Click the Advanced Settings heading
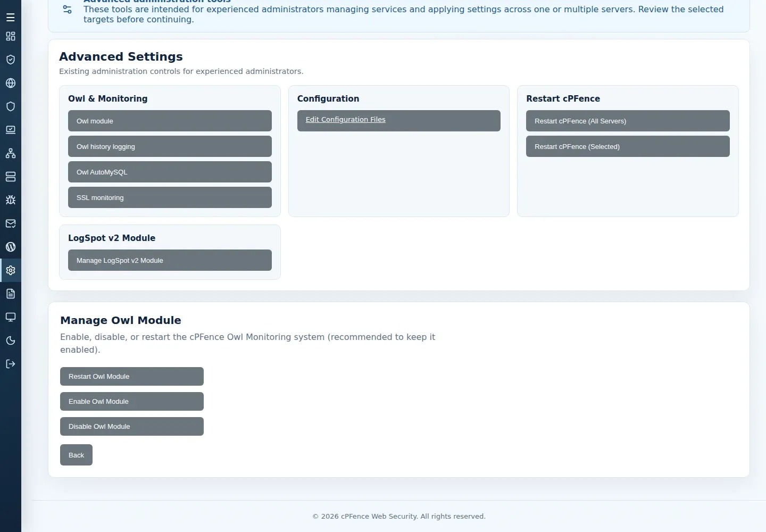 (x=121, y=56)
